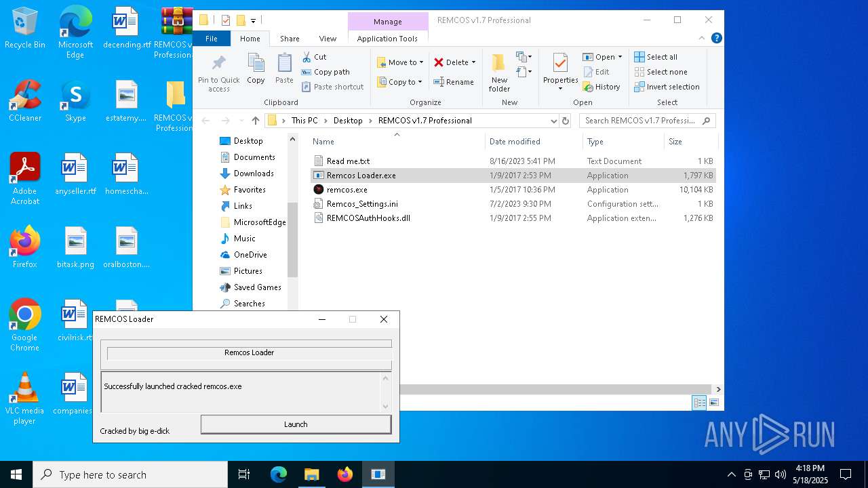Open Task View on the taskbar
This screenshot has height=488, width=868.
[244, 474]
